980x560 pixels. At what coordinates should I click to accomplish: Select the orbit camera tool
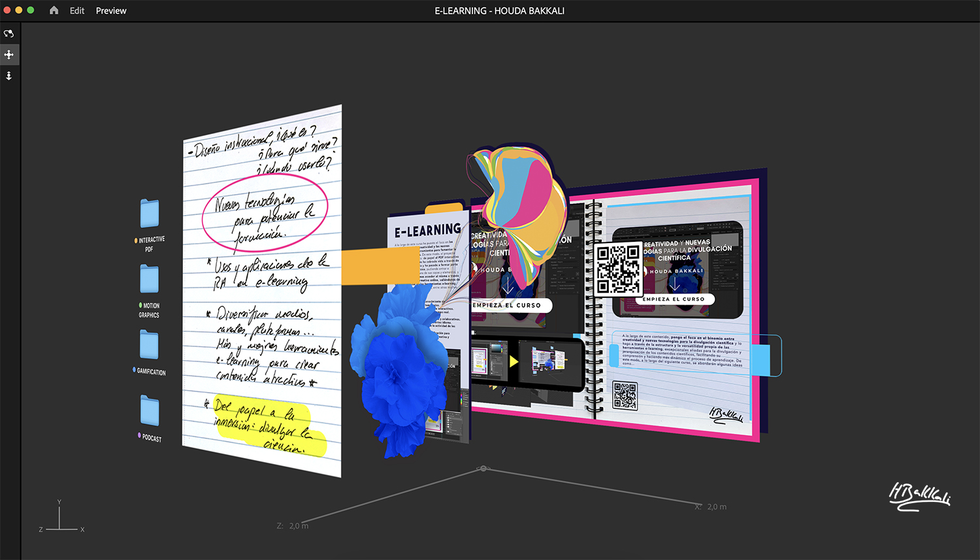click(x=9, y=33)
